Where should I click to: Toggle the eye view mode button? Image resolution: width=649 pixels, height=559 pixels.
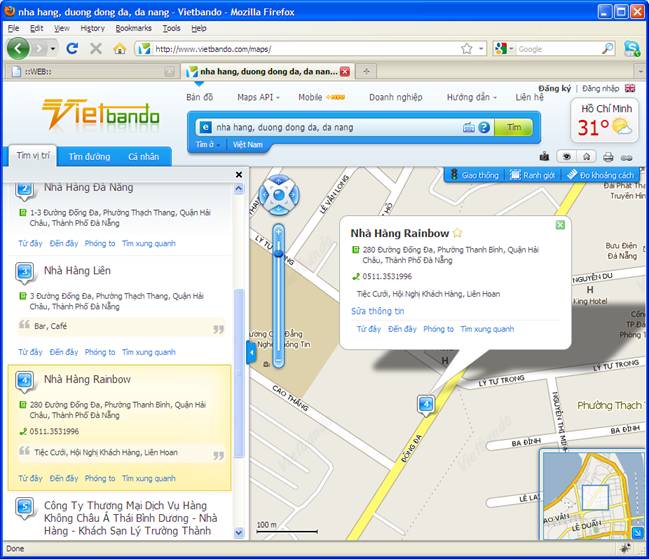pos(567,156)
